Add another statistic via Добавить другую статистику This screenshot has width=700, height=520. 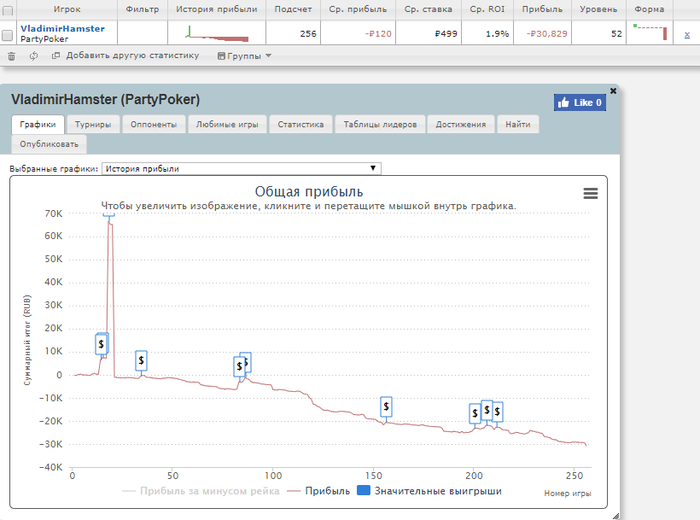point(125,55)
